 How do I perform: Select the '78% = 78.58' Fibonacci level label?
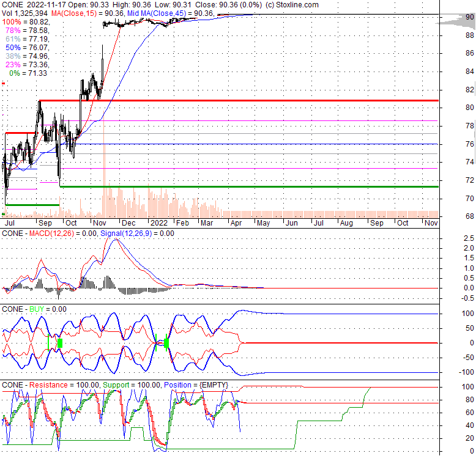[x=28, y=31]
